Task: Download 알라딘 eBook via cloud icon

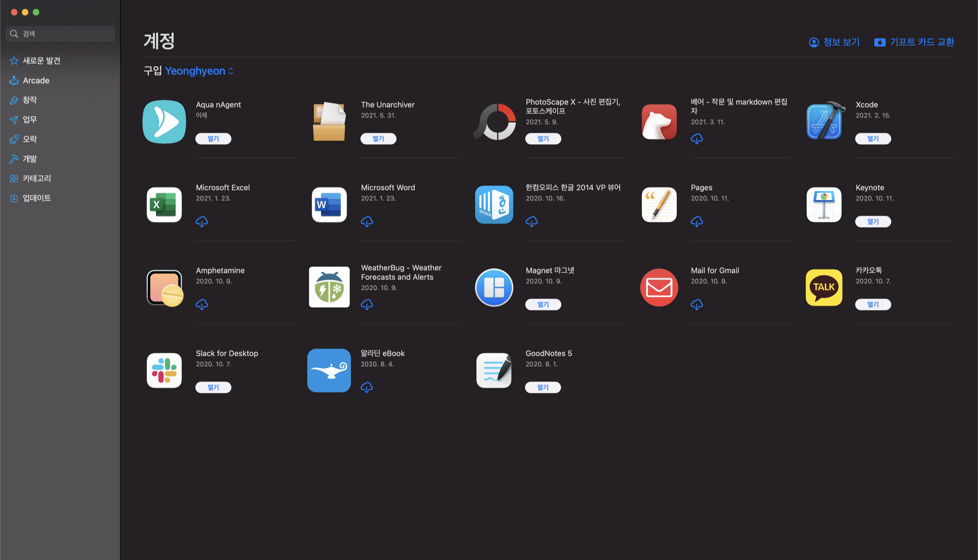Action: pyautogui.click(x=367, y=388)
